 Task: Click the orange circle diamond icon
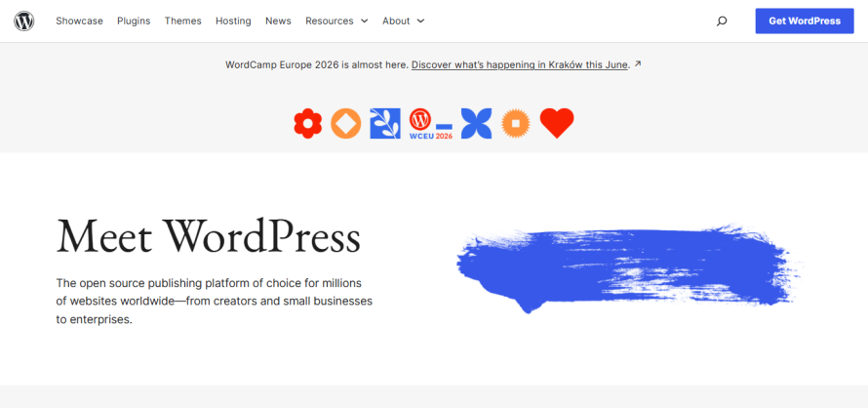click(x=345, y=123)
